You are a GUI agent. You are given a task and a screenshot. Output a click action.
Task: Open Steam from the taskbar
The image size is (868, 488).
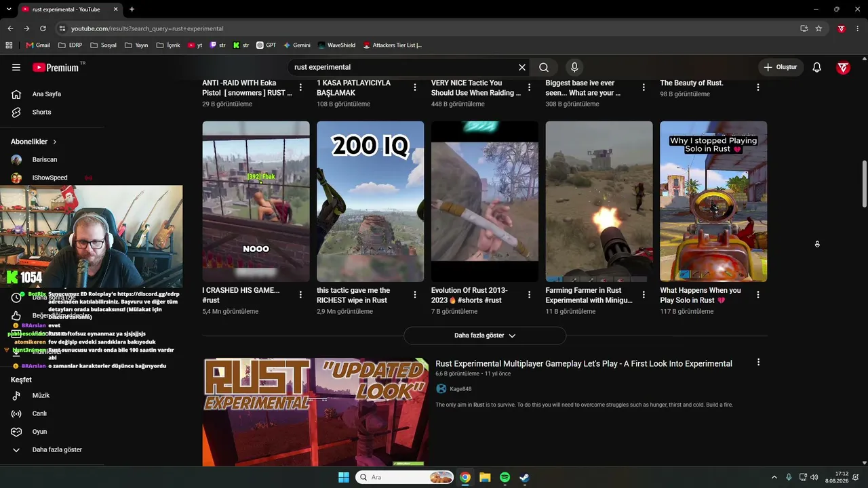pos(524,477)
